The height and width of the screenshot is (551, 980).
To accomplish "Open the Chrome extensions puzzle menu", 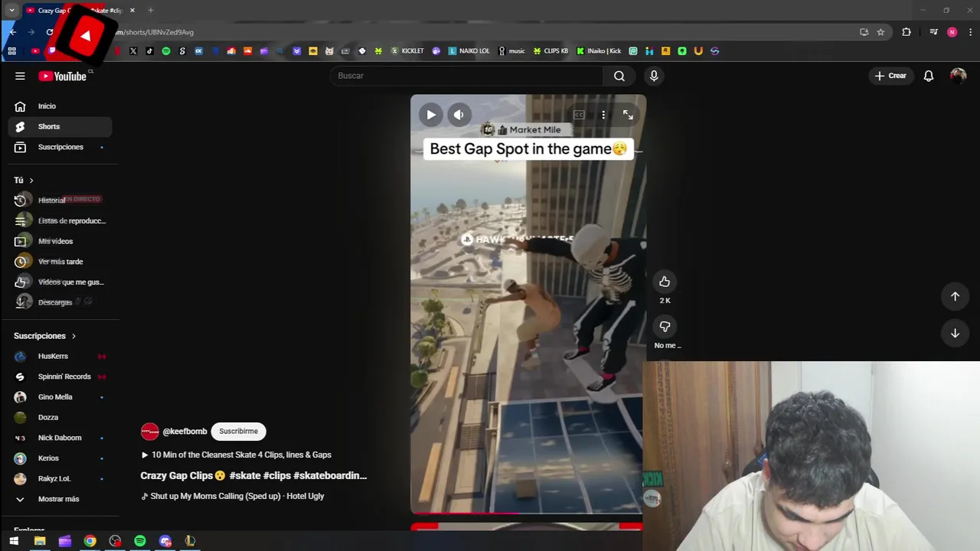I will point(906,32).
